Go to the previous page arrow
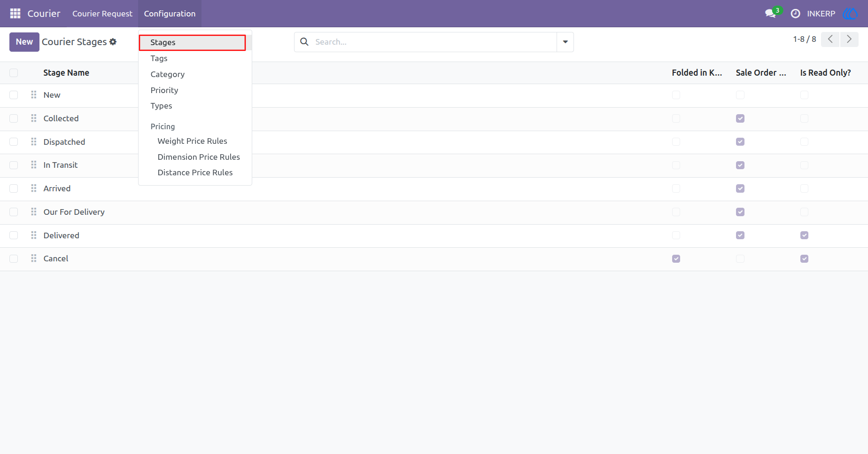 [830, 39]
